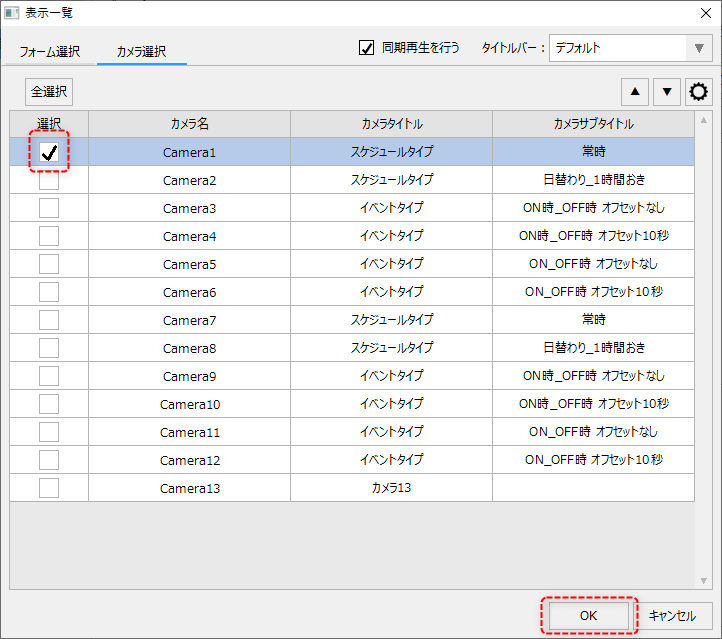Switch to the フォーム選択 tab
The image size is (722, 639).
50,51
